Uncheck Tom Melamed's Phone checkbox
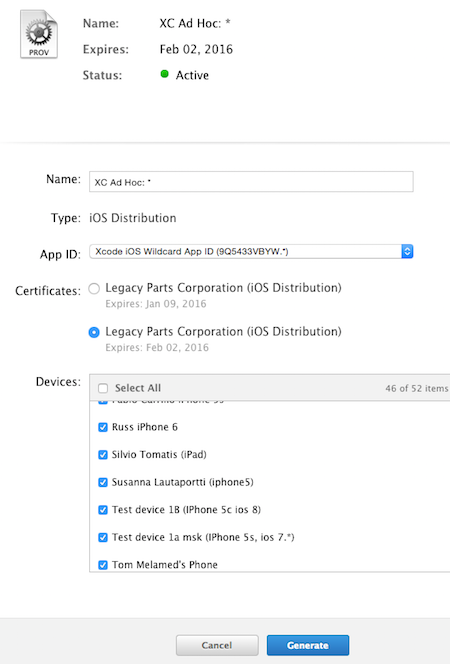The image size is (450, 664). [x=103, y=564]
